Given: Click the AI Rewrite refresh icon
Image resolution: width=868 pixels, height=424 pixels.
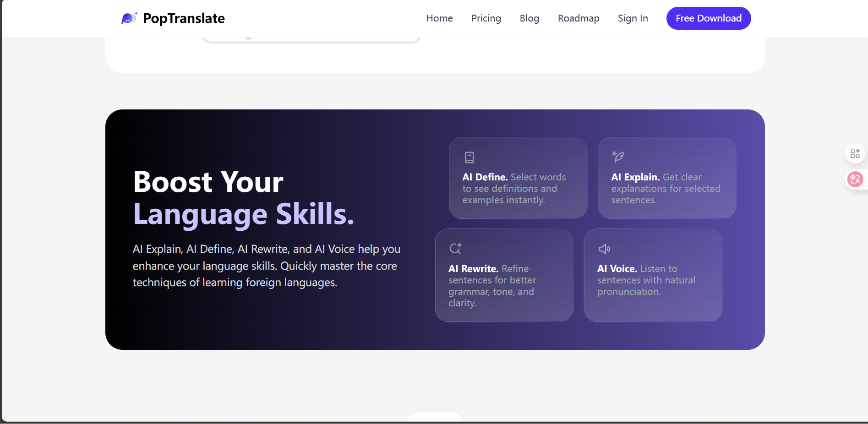Looking at the screenshot, I should point(455,249).
